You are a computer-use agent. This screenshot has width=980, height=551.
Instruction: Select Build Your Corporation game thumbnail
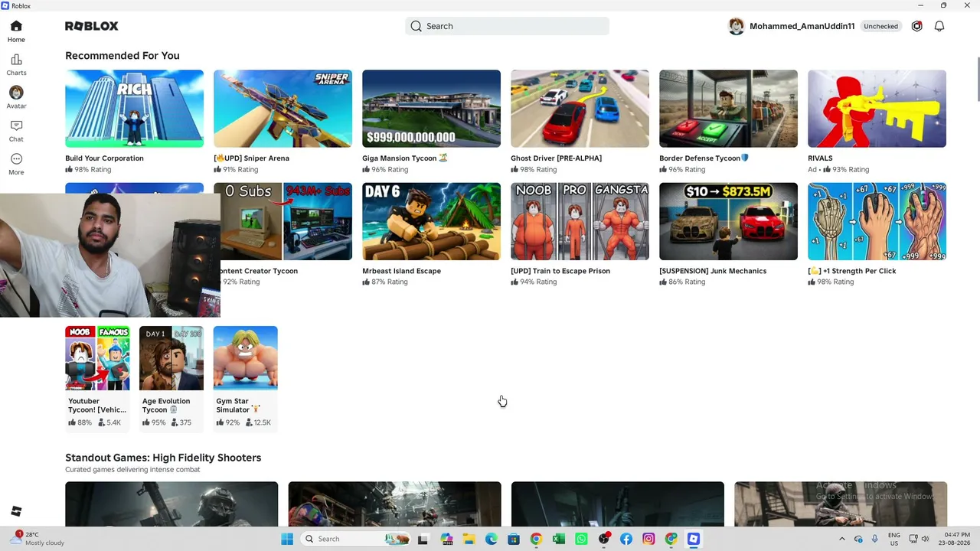[134, 109]
